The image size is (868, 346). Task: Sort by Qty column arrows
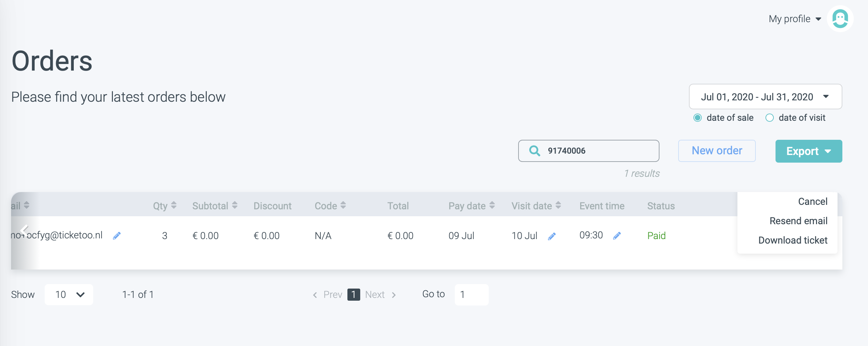(x=174, y=205)
